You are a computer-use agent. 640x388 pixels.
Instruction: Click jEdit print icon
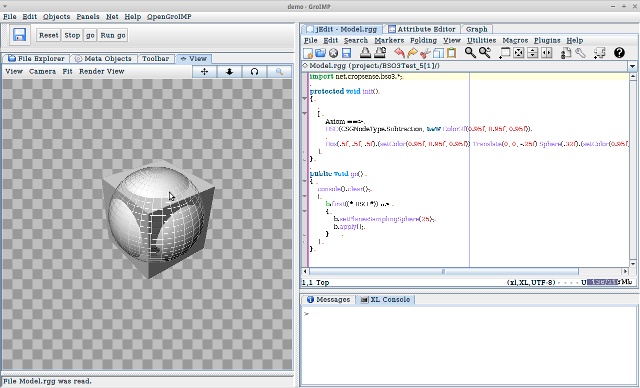(x=365, y=53)
